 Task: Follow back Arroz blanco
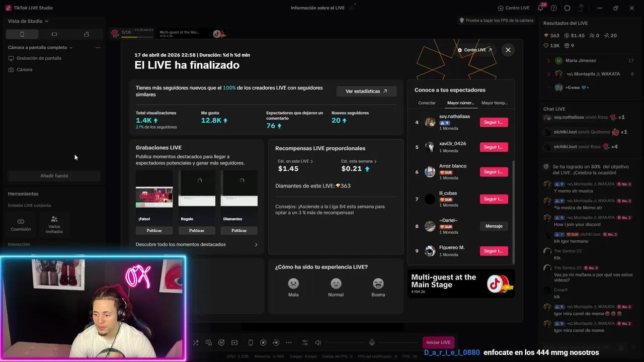(494, 172)
